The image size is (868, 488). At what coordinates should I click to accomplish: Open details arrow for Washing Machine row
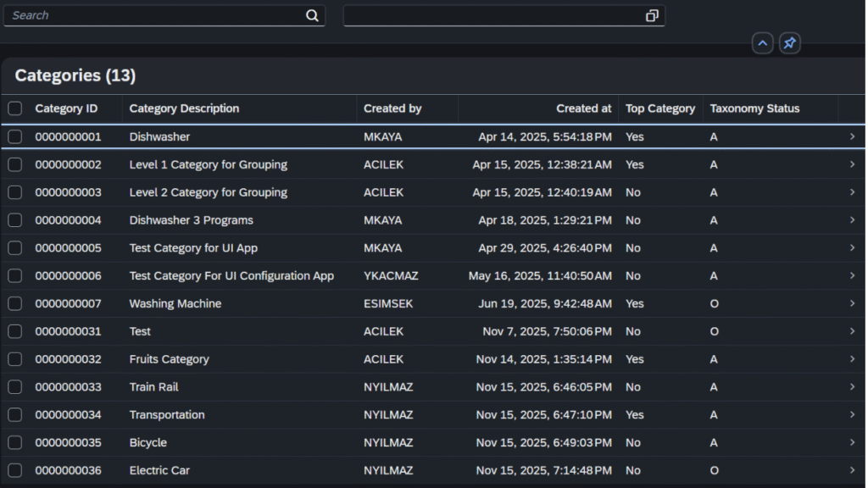(x=852, y=303)
